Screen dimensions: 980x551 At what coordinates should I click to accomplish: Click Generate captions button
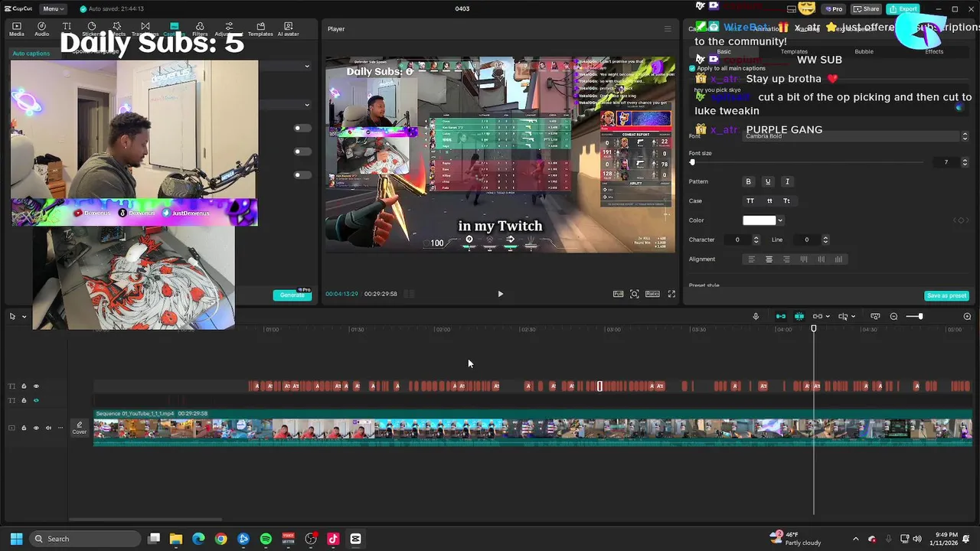point(292,295)
